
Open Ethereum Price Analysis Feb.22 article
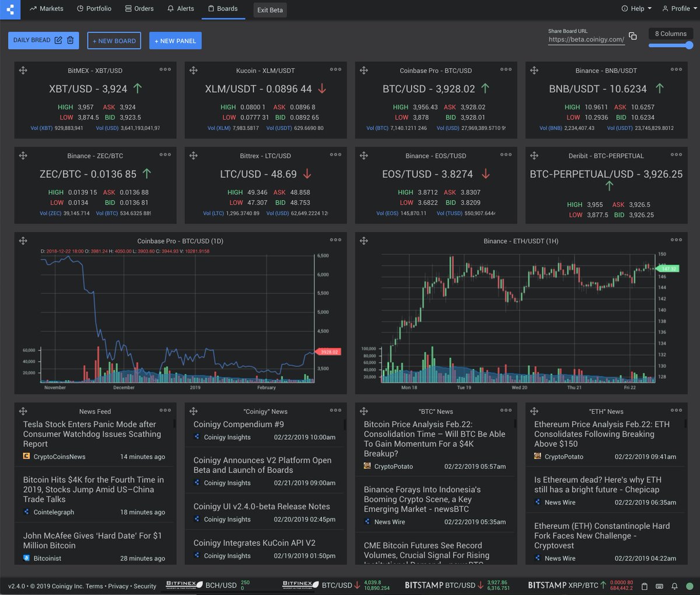tap(602, 434)
